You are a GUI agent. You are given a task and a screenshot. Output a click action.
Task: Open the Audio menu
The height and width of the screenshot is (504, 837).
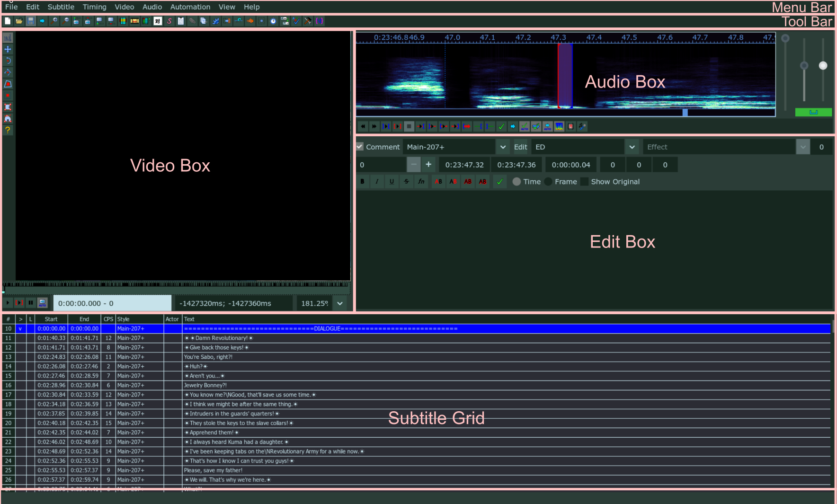(152, 7)
